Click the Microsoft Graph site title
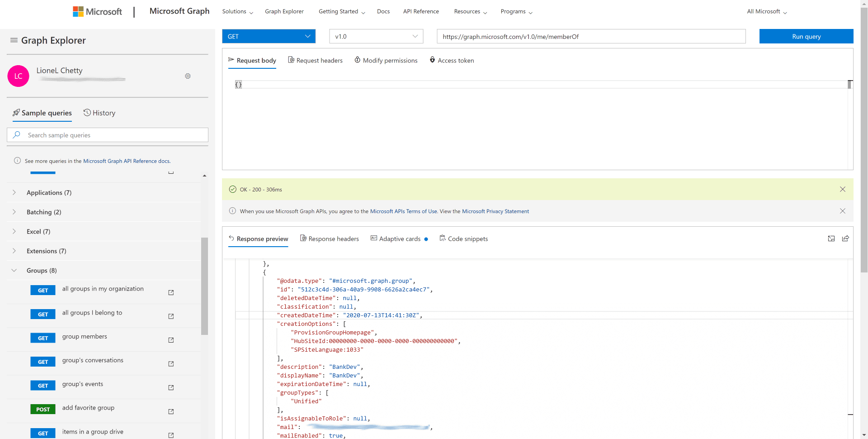 point(179,11)
